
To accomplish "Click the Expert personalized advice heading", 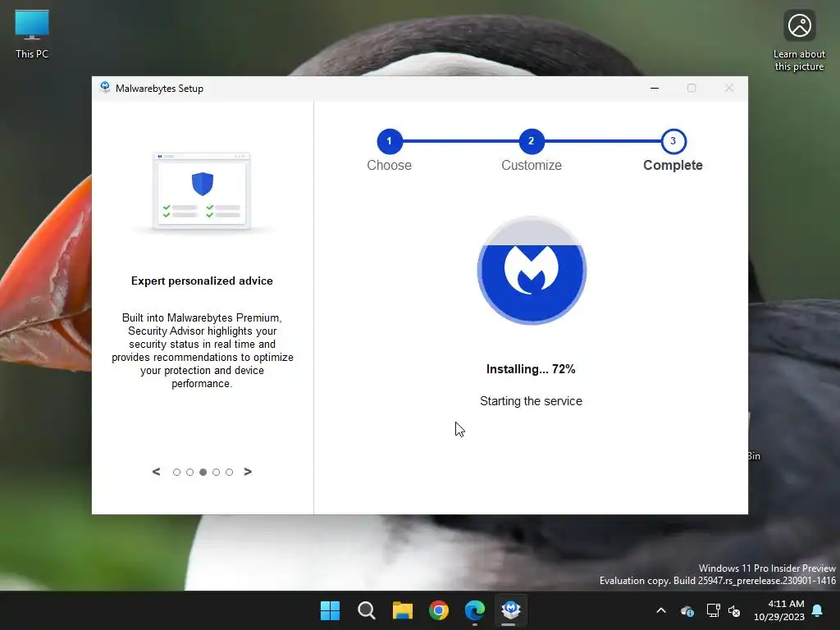I will pos(202,281).
